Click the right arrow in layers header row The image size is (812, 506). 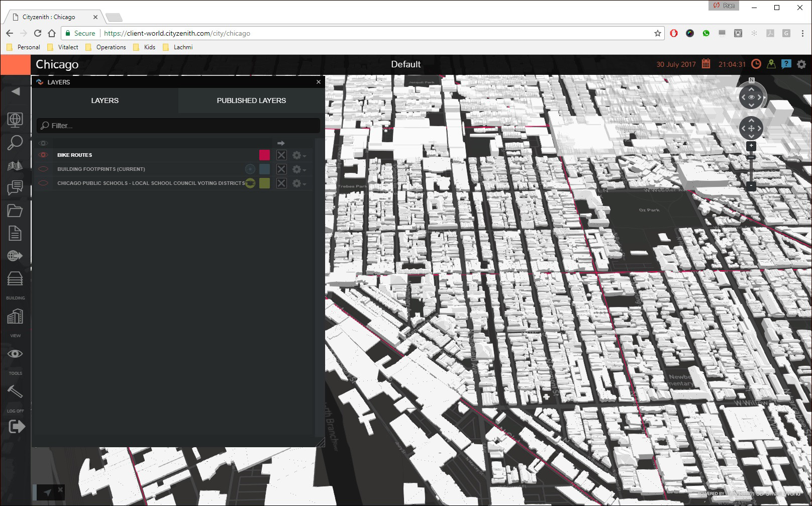click(281, 143)
